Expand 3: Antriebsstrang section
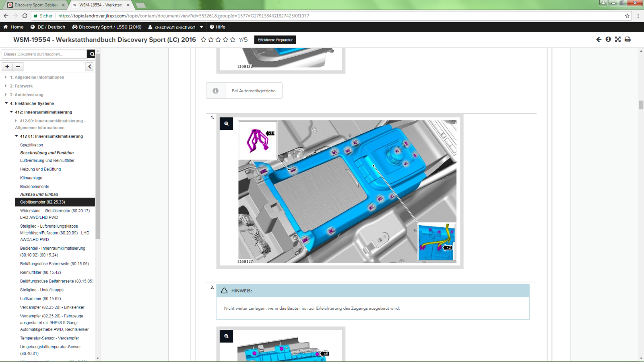The height and width of the screenshot is (362, 644). 27,95
